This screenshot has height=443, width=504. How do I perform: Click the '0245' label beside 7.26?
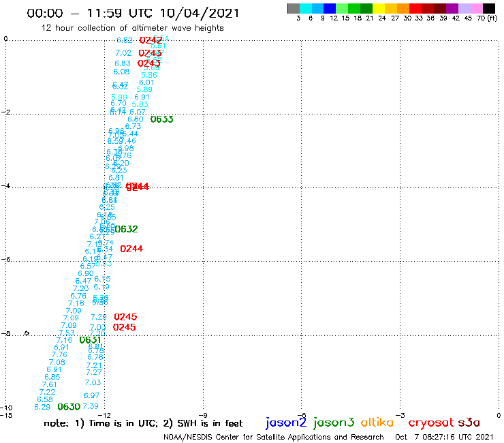coord(125,317)
